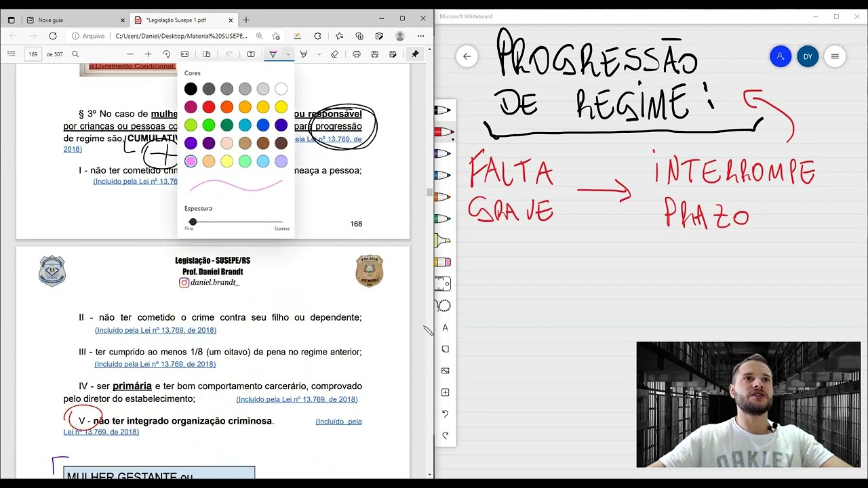The height and width of the screenshot is (488, 868).
Task: Insert an image in Whiteboard
Action: 446,371
